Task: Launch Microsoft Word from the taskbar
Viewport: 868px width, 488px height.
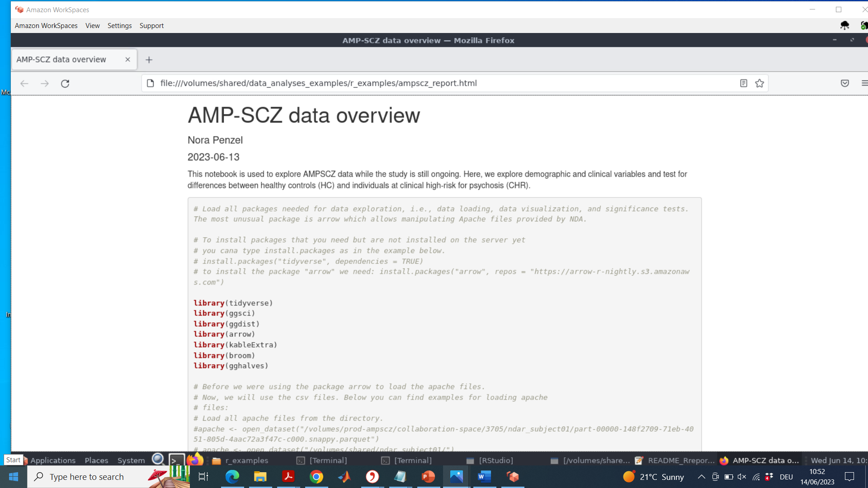Action: coord(484,477)
